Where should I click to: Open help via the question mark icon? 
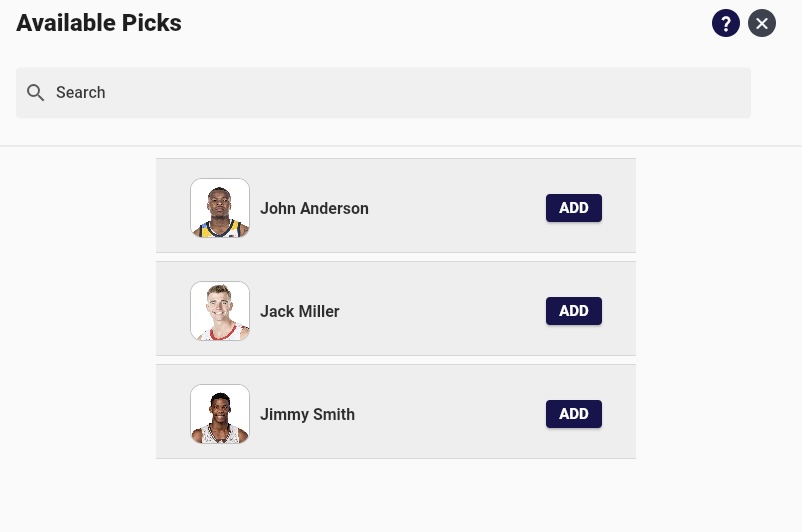(725, 23)
